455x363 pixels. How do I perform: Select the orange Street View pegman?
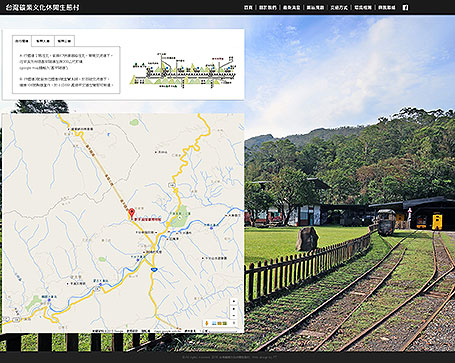point(207,323)
